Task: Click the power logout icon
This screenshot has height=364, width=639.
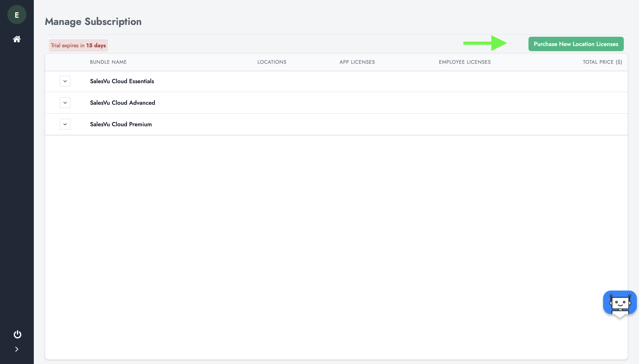Action: pos(17,334)
